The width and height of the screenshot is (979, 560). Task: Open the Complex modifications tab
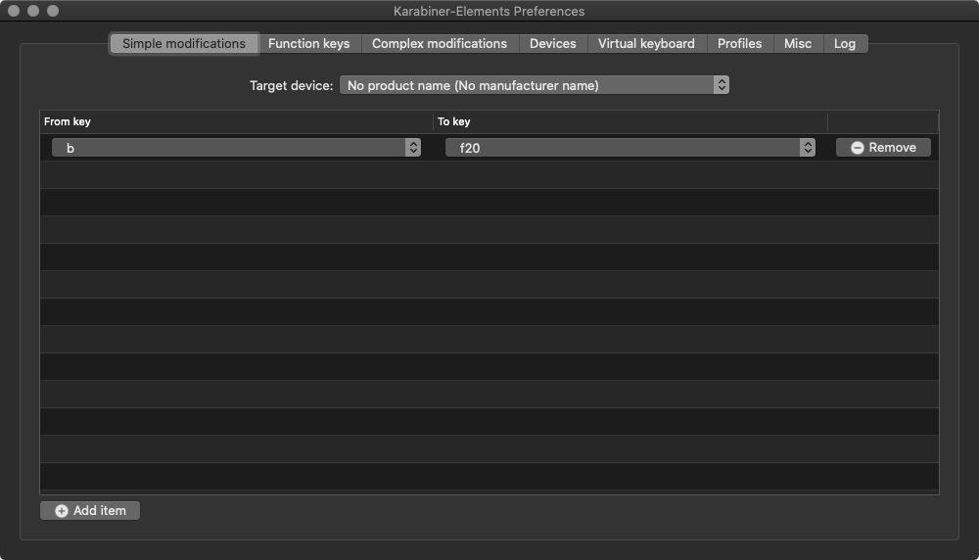[439, 44]
